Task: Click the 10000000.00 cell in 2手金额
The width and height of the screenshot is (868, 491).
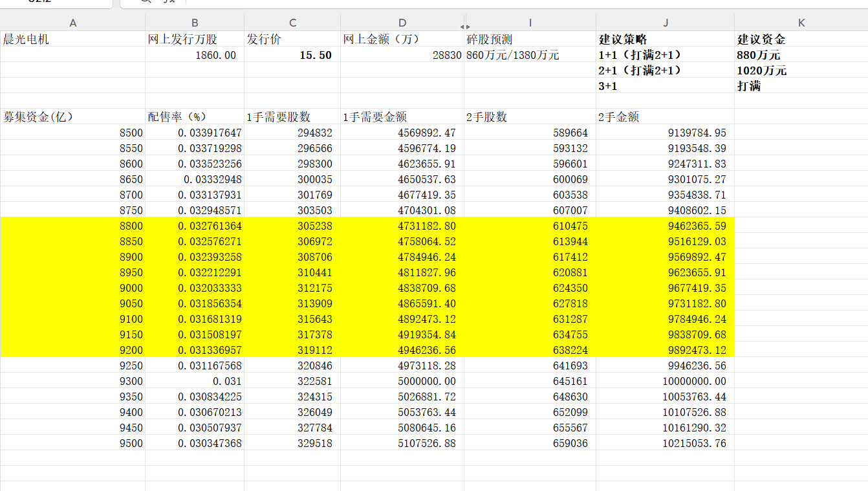Action: tap(665, 382)
